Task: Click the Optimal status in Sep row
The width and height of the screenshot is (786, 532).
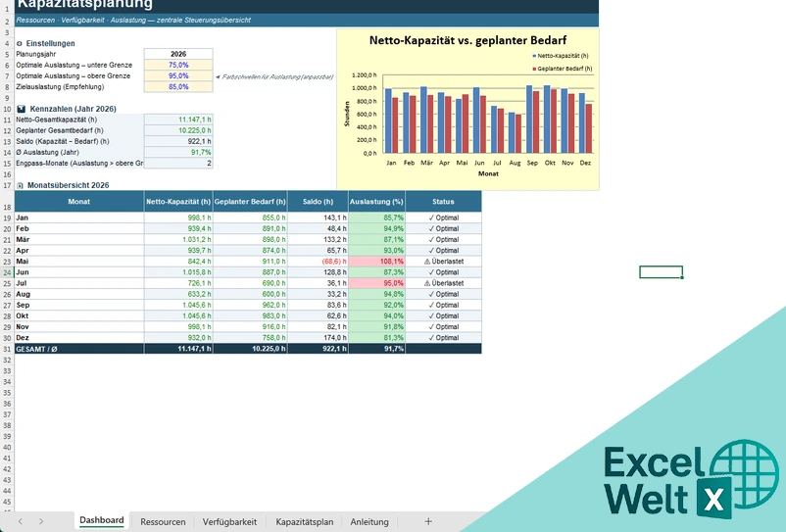Action: click(x=444, y=305)
